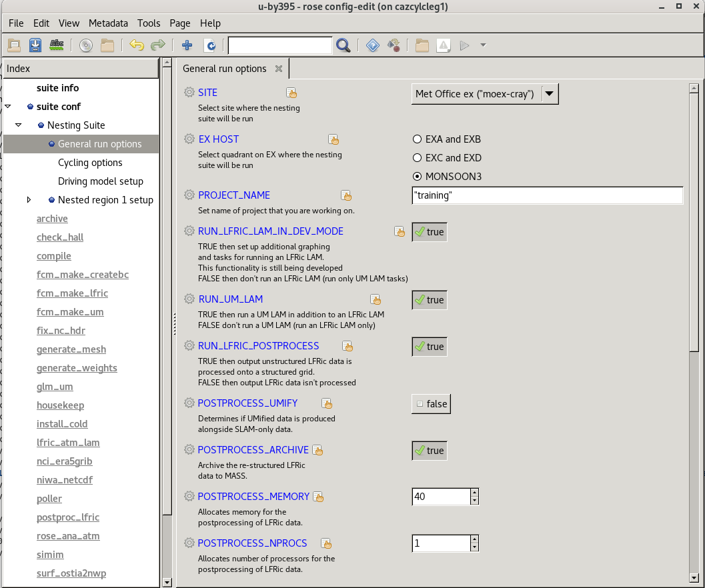Open the SITE dropdown showing Met Office ex

tap(485, 94)
